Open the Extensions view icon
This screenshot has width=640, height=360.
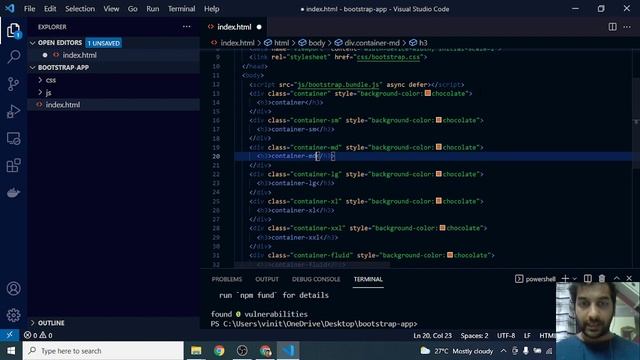pos(13,165)
